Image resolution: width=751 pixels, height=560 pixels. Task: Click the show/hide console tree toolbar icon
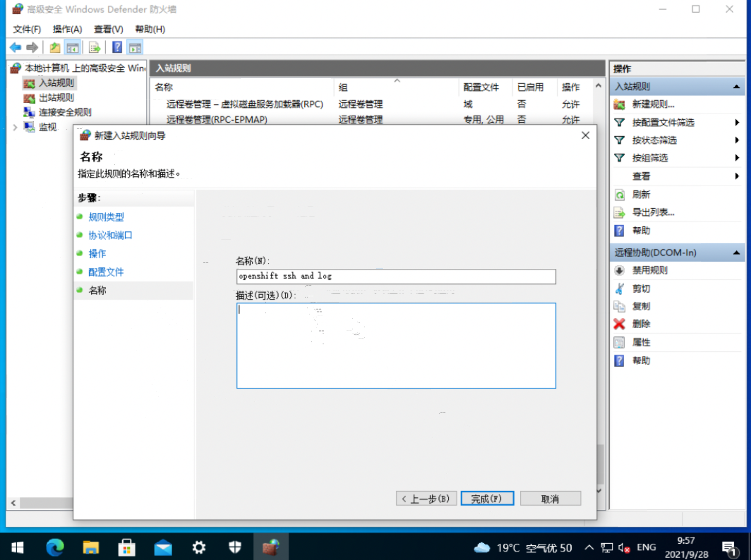tap(73, 47)
